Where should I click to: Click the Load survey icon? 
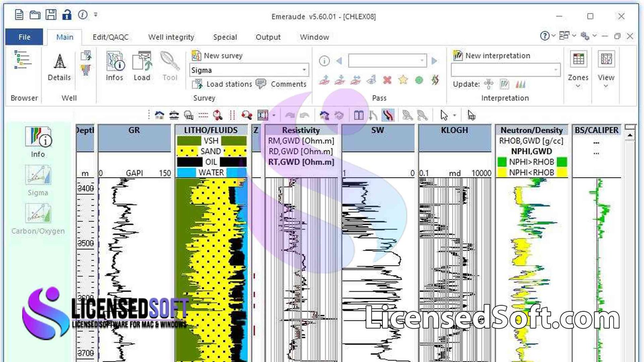click(142, 61)
